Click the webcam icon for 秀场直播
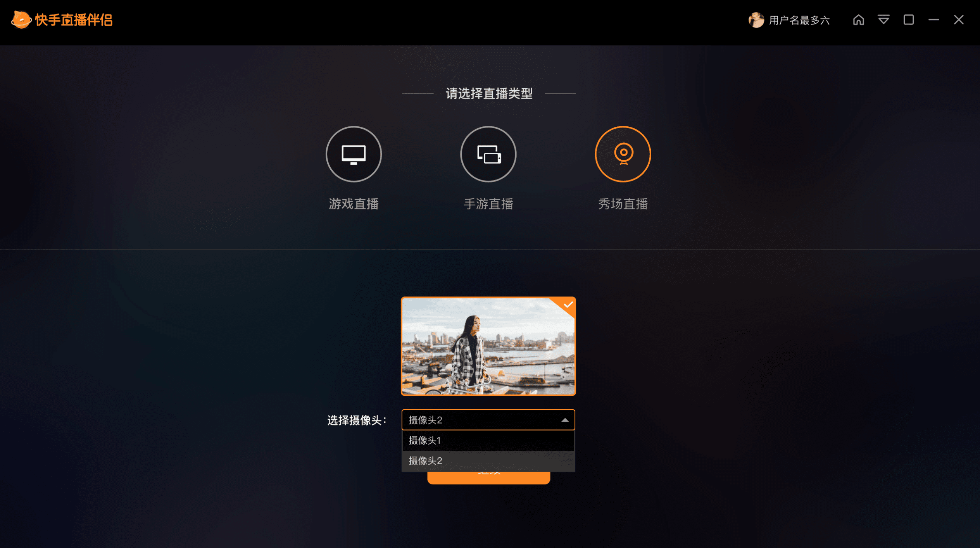980x548 pixels. 623,153
